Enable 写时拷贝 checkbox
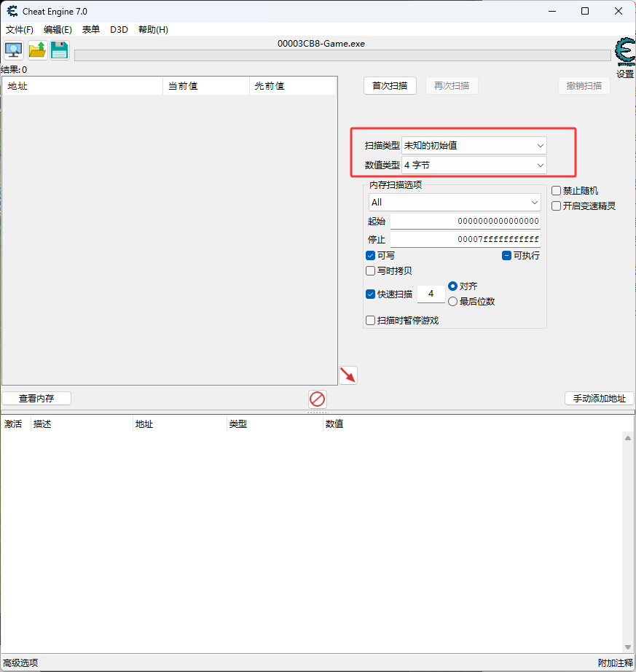 coord(371,271)
